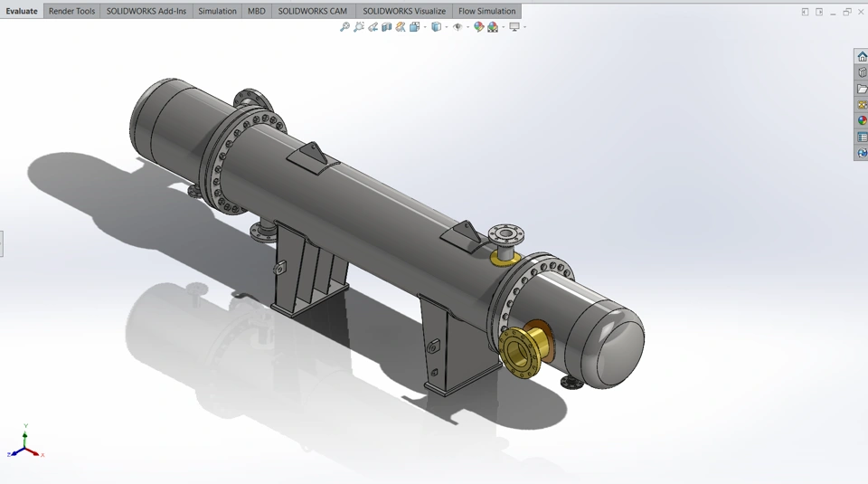The height and width of the screenshot is (484, 868).
Task: Click Zoom to Fit icon
Action: (x=344, y=26)
